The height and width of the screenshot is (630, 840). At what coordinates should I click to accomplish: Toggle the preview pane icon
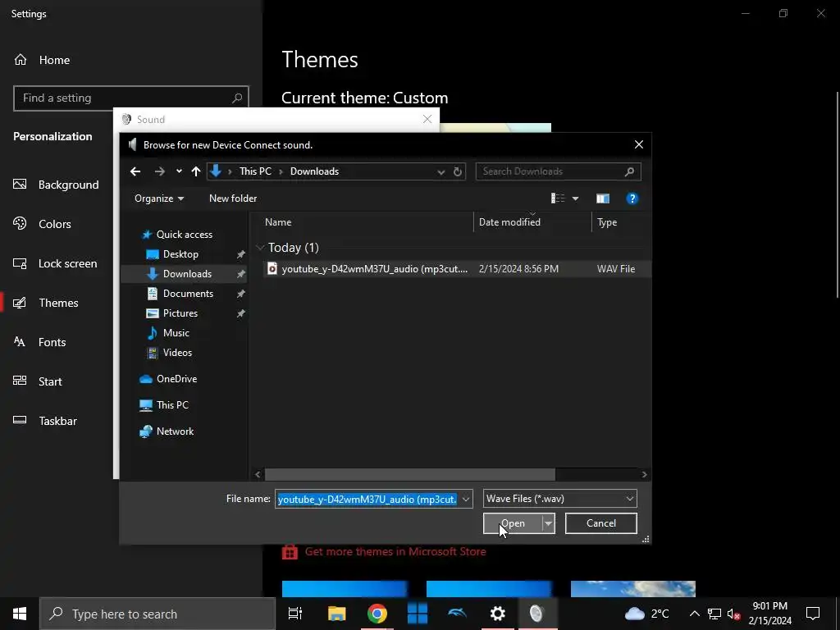(x=603, y=199)
